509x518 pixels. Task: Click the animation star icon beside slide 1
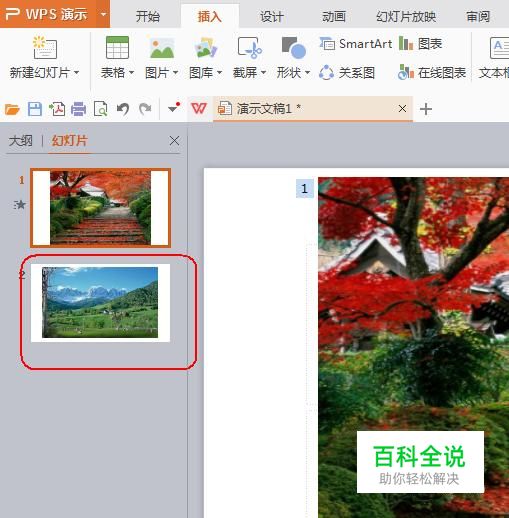pyautogui.click(x=20, y=205)
